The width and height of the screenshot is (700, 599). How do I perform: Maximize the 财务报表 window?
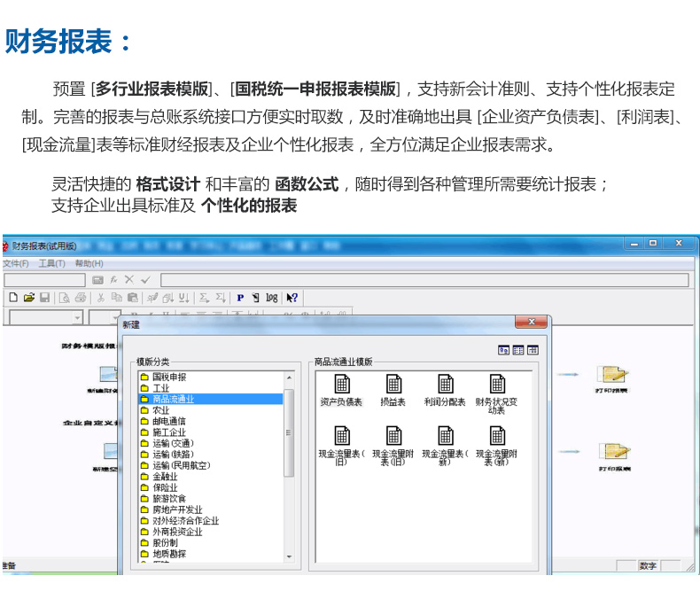coord(653,244)
